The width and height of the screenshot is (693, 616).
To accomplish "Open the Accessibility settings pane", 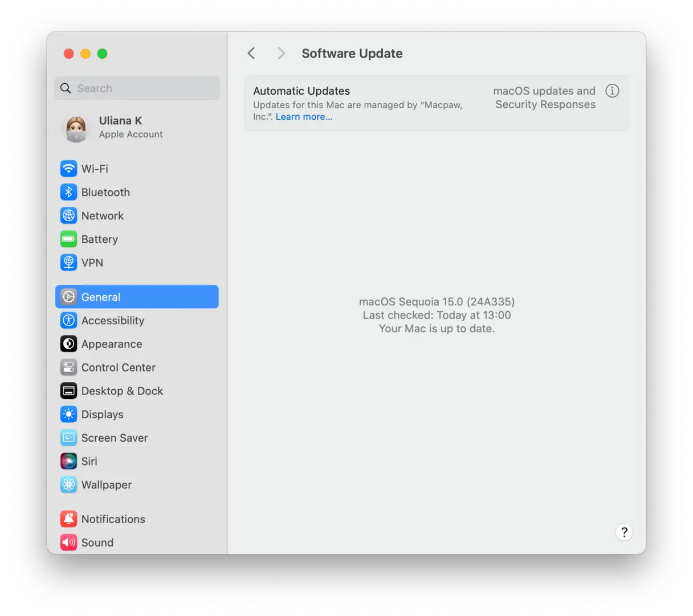I will coord(112,321).
